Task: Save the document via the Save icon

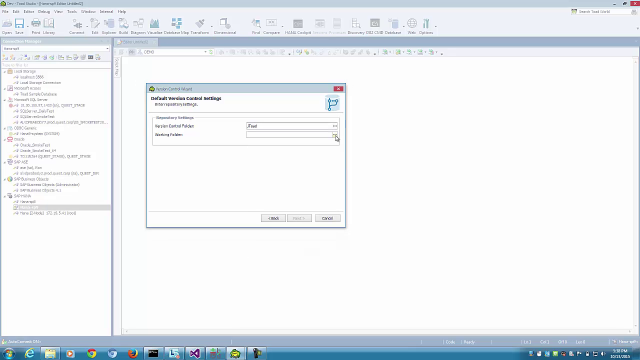Action: [x=19, y=26]
